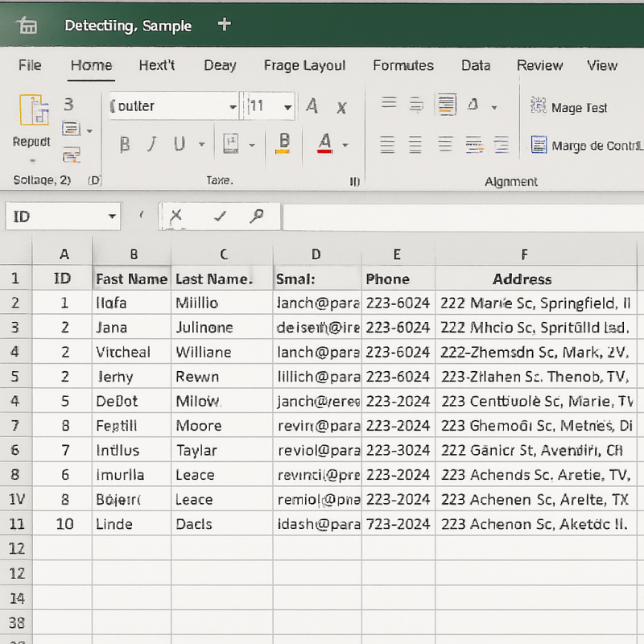
Task: Click the text orientation icon
Action: coord(473,105)
